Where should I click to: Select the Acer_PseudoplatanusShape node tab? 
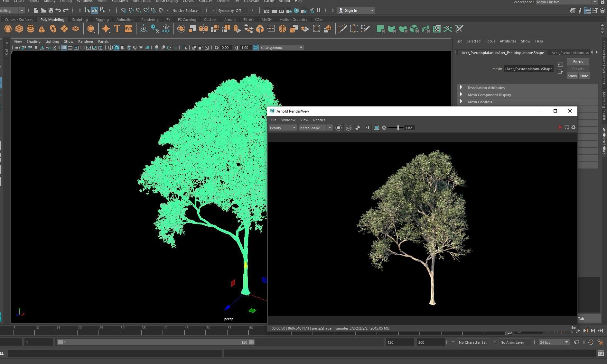(x=502, y=53)
